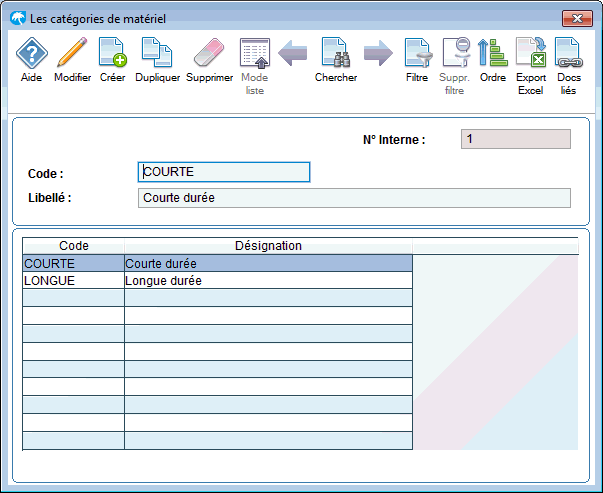Select the Longue durée designation cell
This screenshot has width=603, height=493.
[268, 281]
